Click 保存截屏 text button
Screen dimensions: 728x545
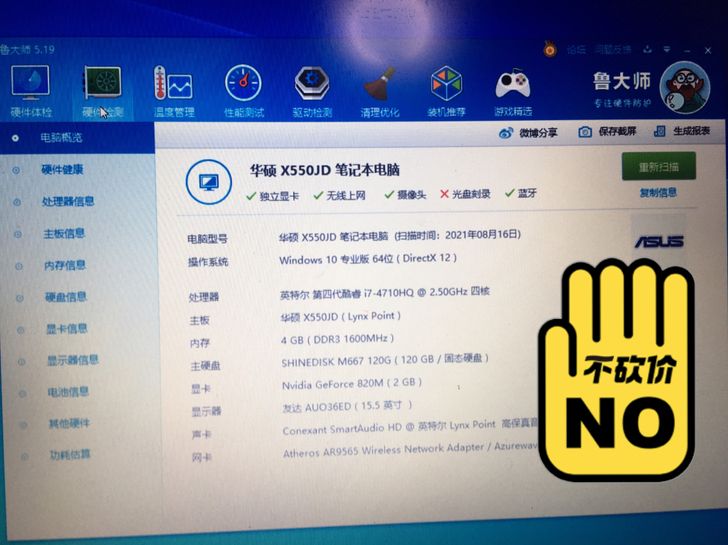tap(617, 131)
